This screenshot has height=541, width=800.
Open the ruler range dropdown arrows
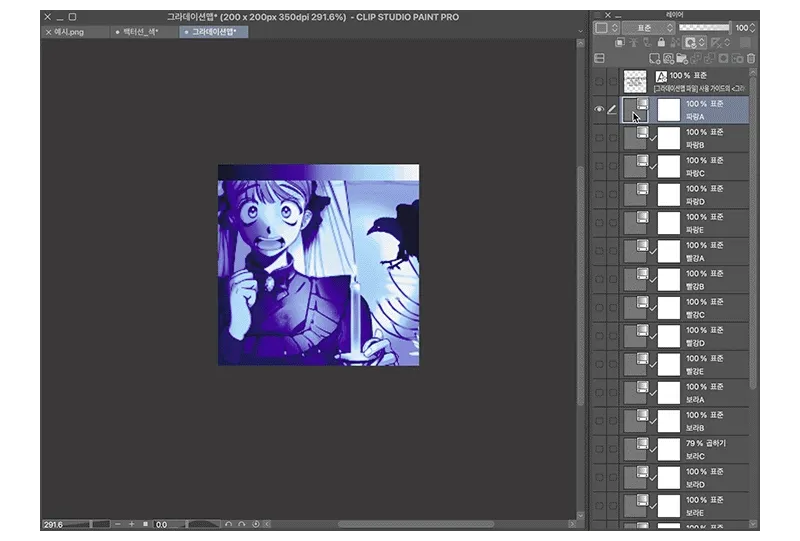click(728, 43)
